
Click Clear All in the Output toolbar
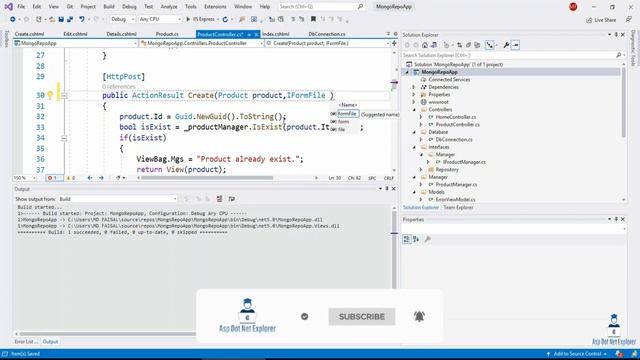point(220,199)
